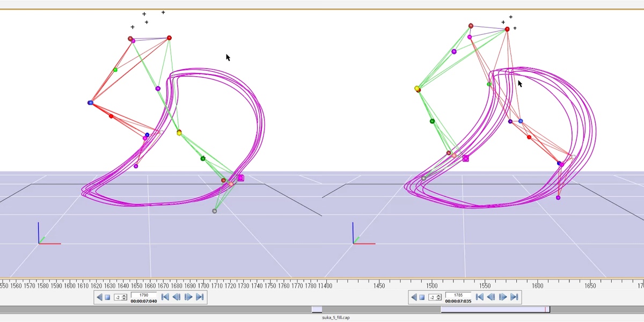Jump to last frame in left viewport
644x322 pixels.
[x=200, y=297]
